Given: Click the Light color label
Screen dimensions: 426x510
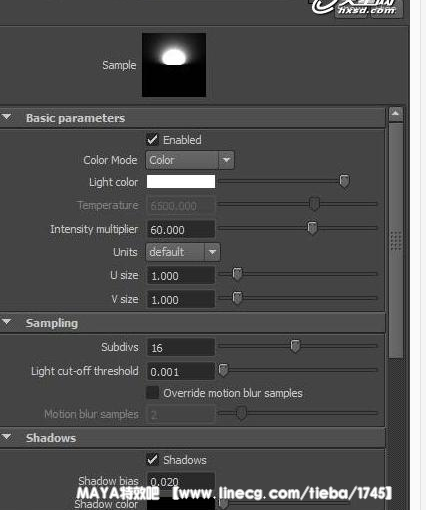Looking at the screenshot, I should (113, 182).
